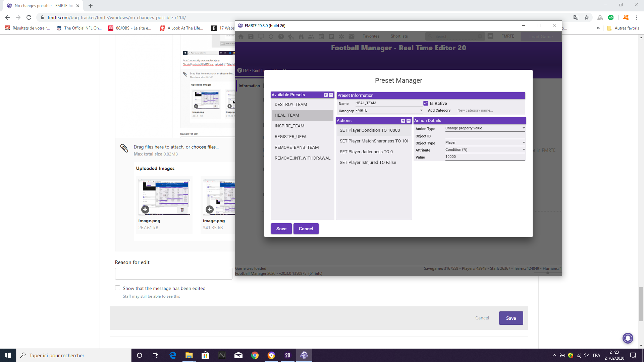644x362 pixels.
Task: Reload the browser page
Action: [x=29, y=17]
